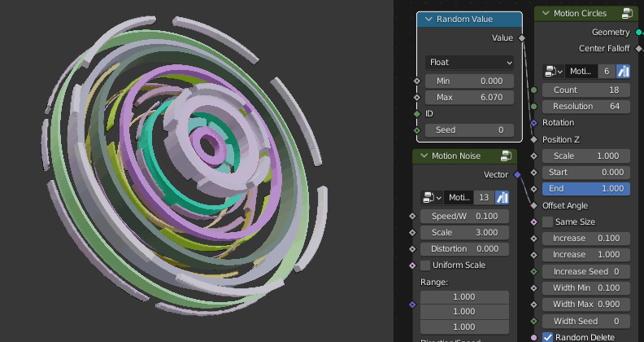Click the node group icon on Motion Circles header
The image size is (644, 342).
click(627, 14)
